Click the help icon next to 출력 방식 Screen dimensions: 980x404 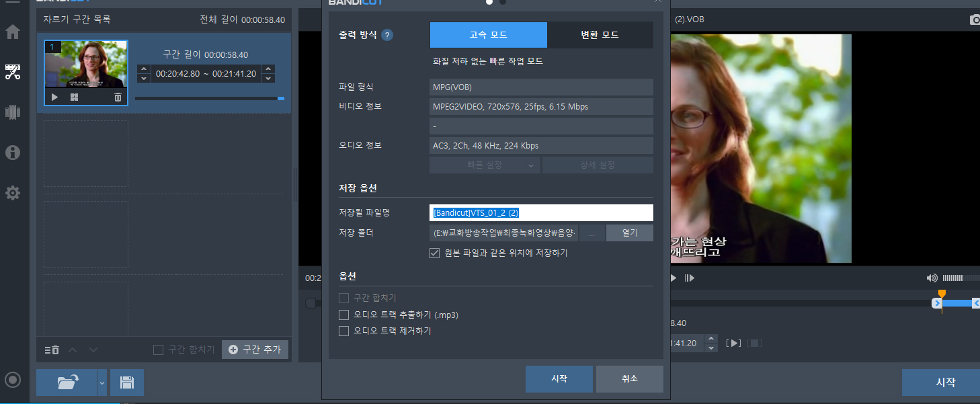387,35
